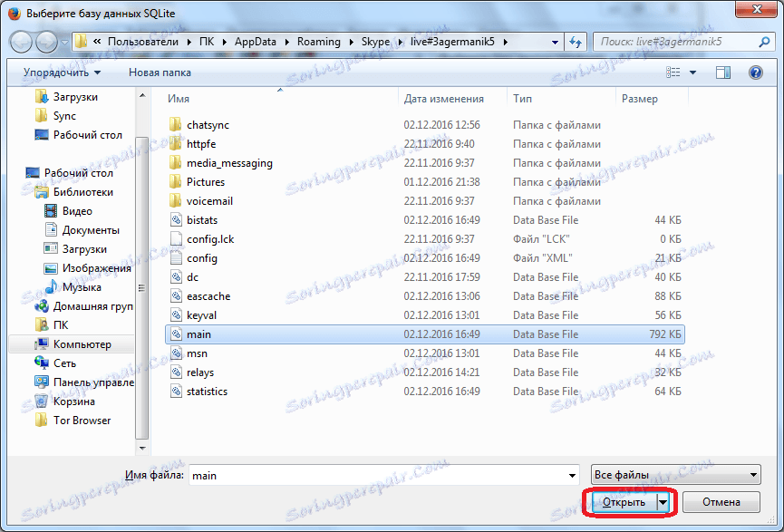Click the search magnifier icon
Viewport: 784px width, 532px height.
click(x=764, y=42)
